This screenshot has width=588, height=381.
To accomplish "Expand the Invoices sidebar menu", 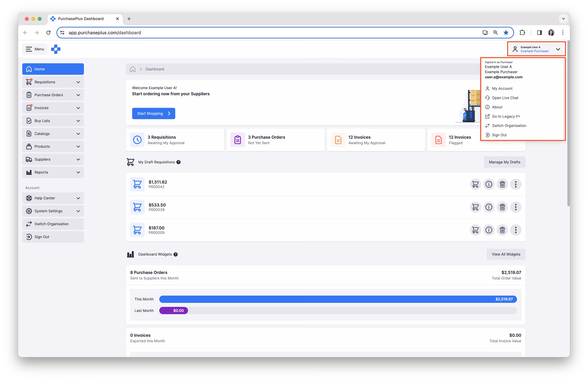I will [53, 108].
